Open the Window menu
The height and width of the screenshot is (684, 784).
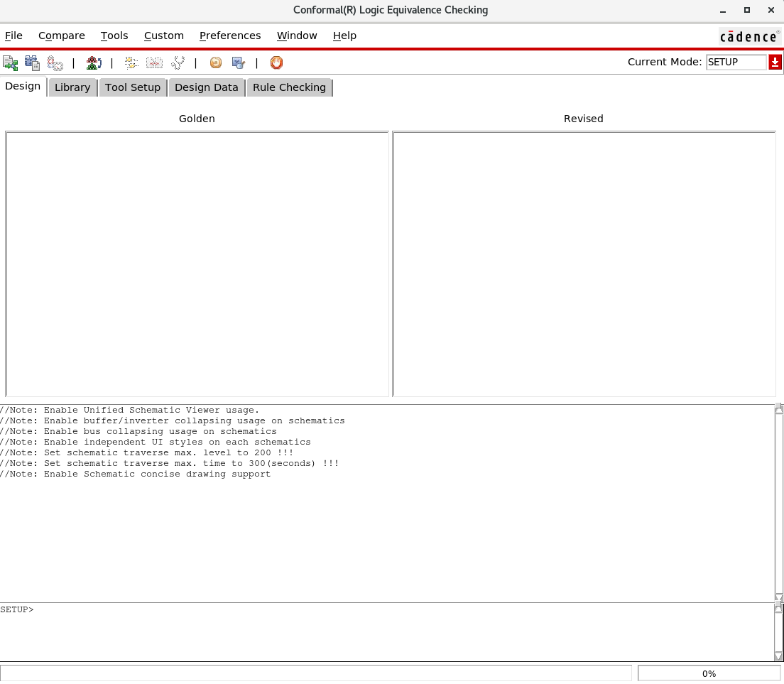(297, 36)
